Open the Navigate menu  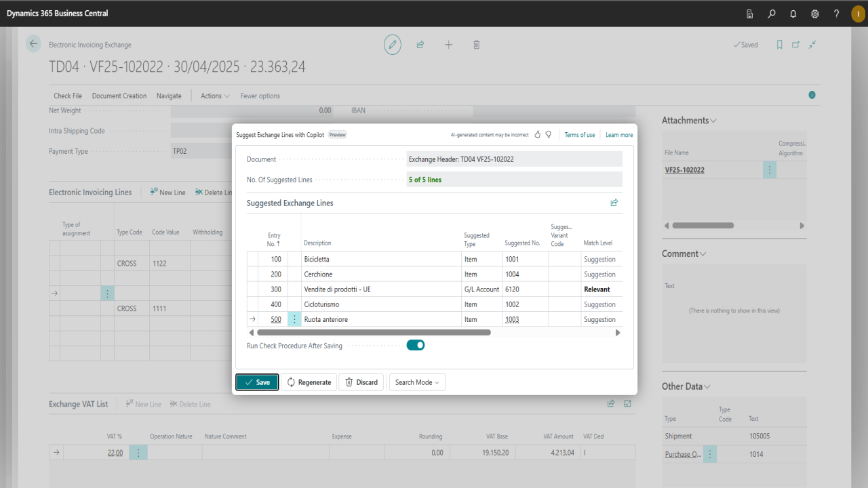[169, 96]
